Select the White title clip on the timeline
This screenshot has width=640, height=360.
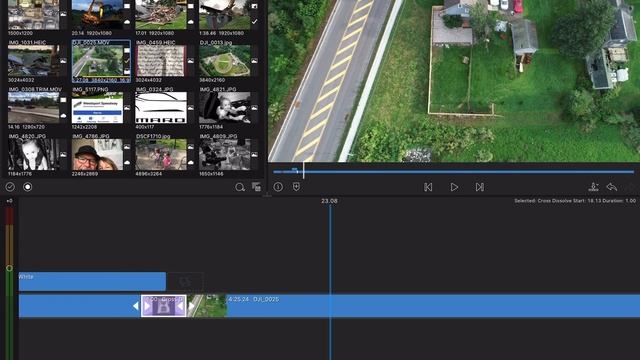92,281
